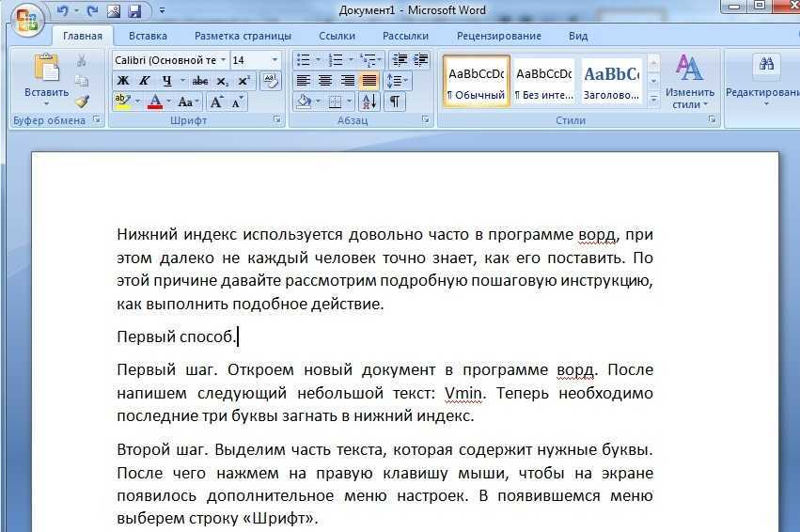Clear formatting with the eraser Aa icon
Image resolution: width=800 pixels, height=532 pixels.
click(x=271, y=81)
